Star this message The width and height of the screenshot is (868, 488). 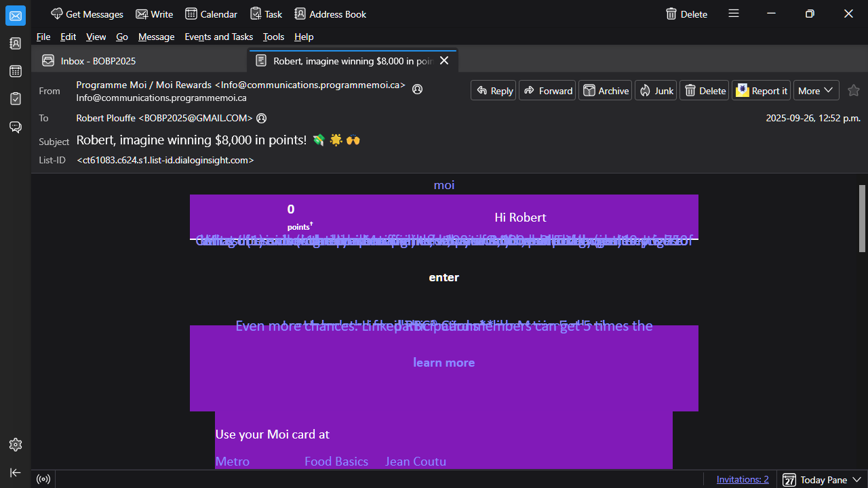coord(854,91)
